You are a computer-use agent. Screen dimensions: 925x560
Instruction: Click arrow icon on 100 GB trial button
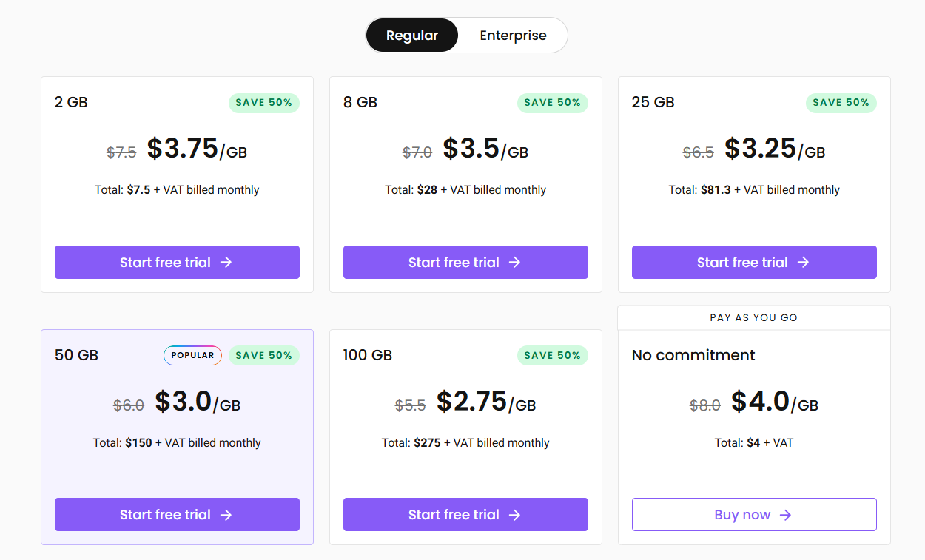pyautogui.click(x=515, y=515)
